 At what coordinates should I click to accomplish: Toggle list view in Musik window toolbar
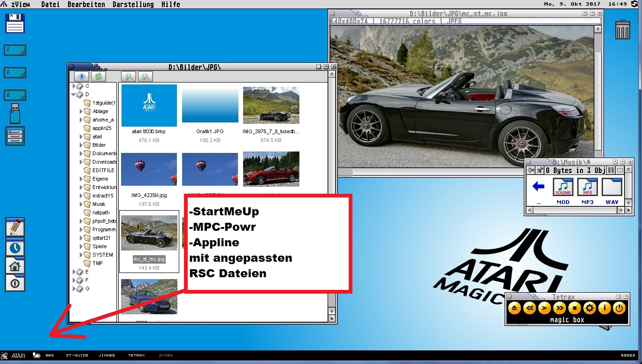coord(611,170)
